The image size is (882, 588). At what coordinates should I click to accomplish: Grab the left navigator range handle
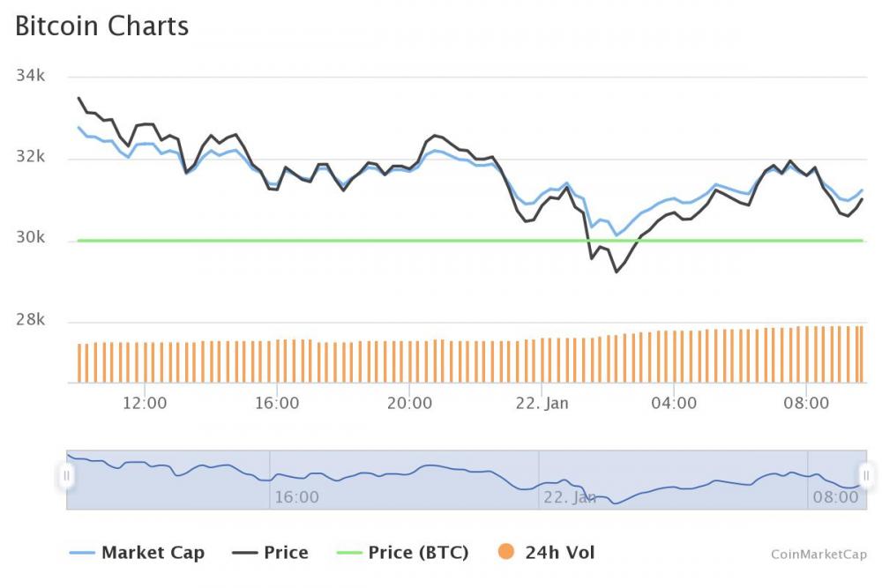[x=66, y=476]
